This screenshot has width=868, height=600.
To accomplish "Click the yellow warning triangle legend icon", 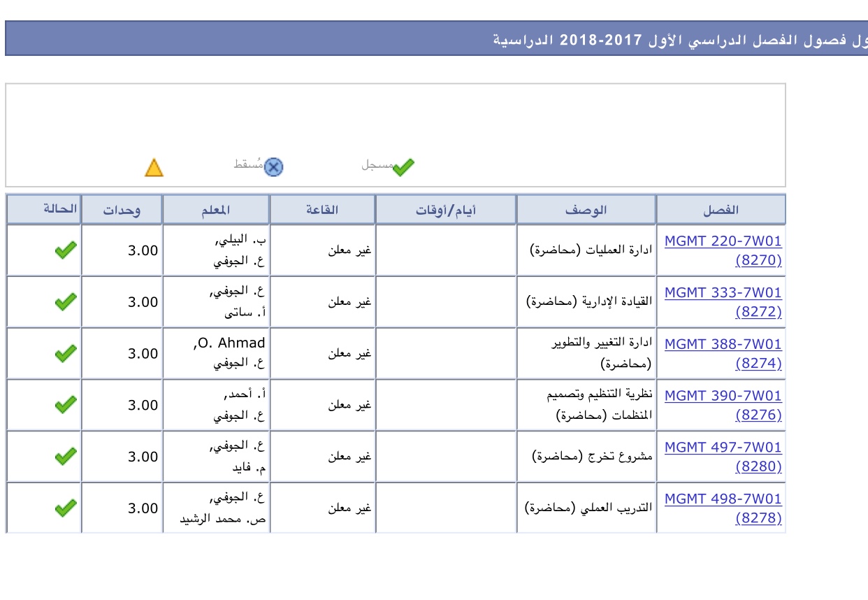I will tap(154, 168).
